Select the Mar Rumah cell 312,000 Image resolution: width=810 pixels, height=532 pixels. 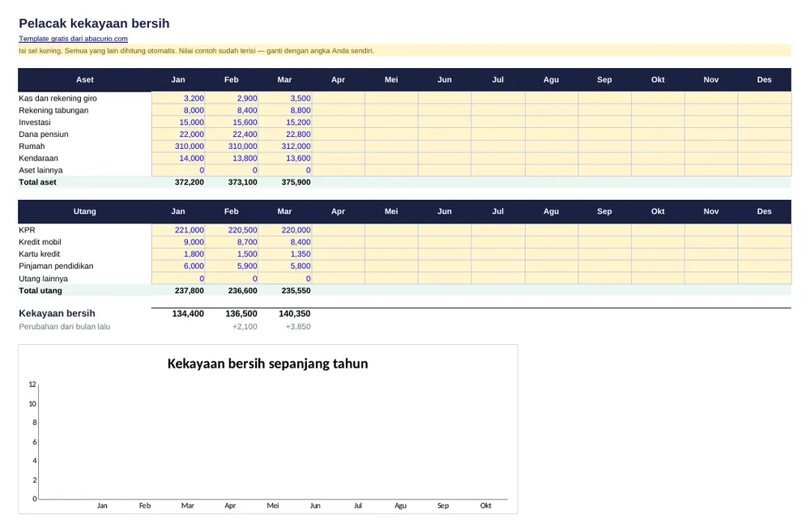(x=285, y=147)
